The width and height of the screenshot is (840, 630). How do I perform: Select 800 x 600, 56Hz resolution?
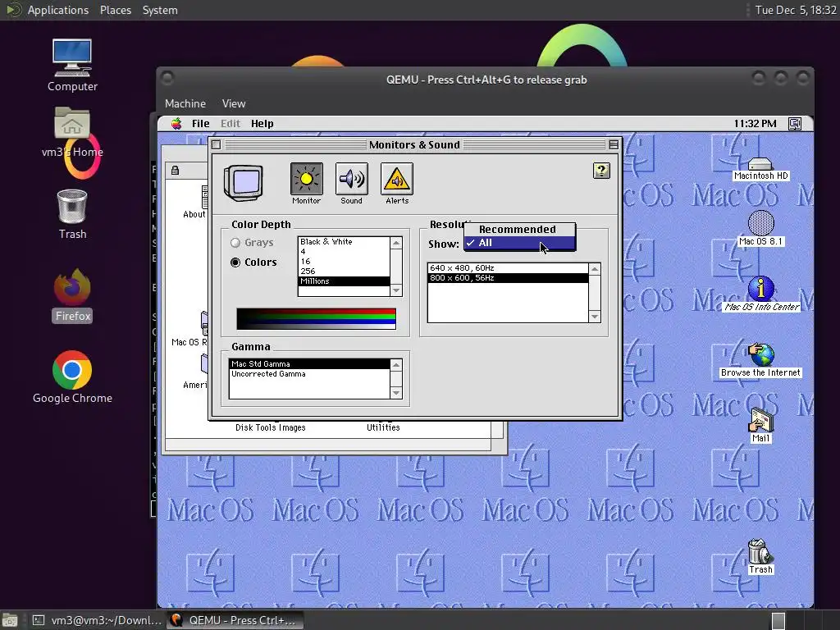pos(508,278)
